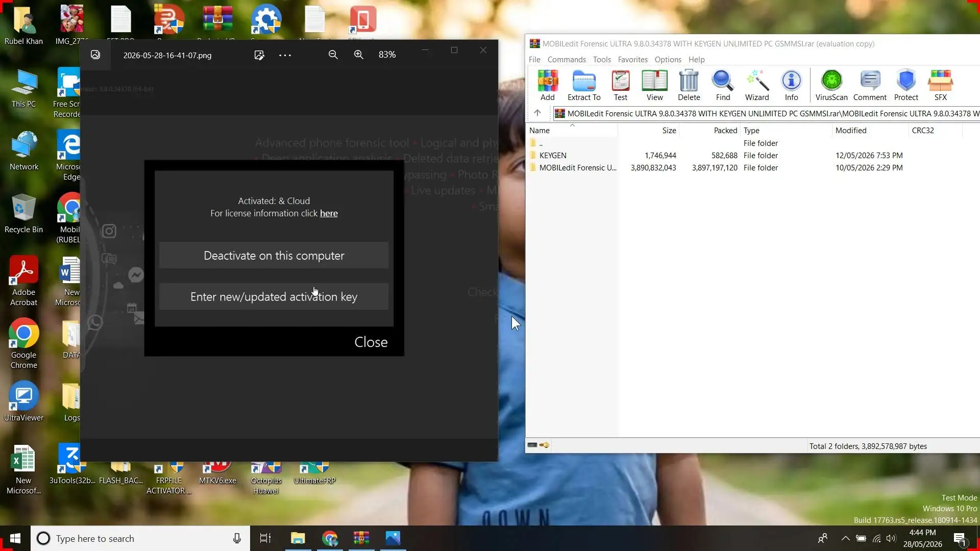Select the MTKV6.exe desktop icon
The image size is (980, 551).
217,472
